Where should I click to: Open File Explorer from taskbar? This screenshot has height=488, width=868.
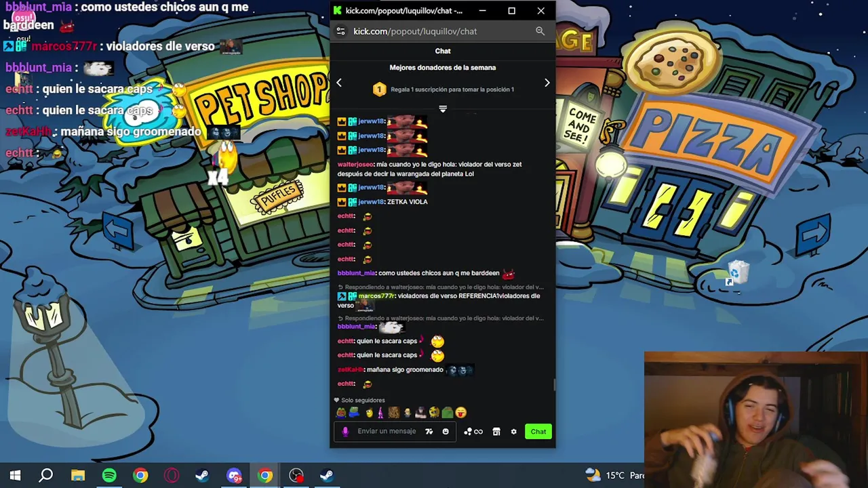pyautogui.click(x=78, y=476)
